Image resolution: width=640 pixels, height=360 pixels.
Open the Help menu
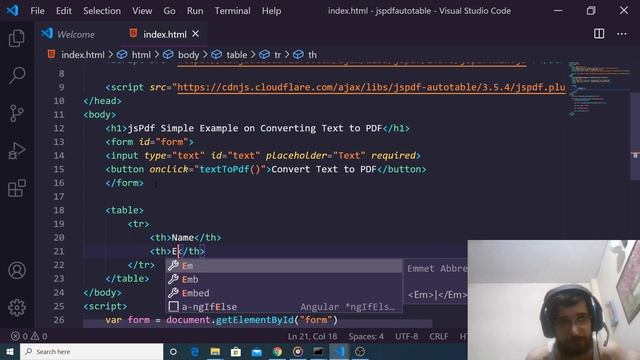[x=271, y=11]
